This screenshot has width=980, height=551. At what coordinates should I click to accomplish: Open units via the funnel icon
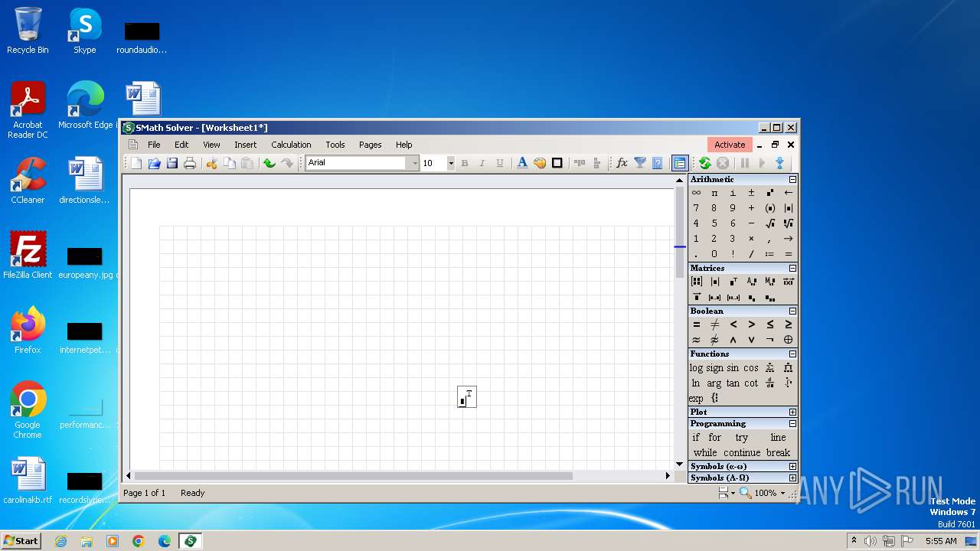tap(640, 163)
